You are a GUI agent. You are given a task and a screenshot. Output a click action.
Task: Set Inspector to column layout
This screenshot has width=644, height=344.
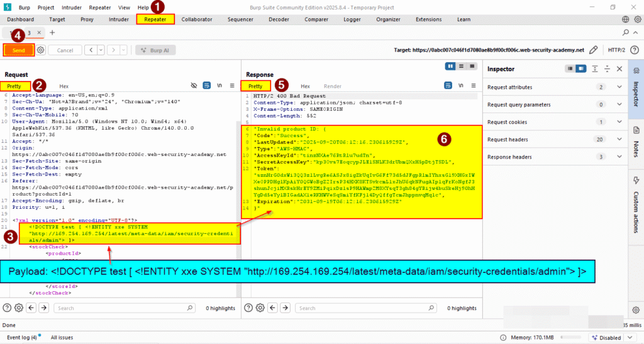(x=580, y=69)
